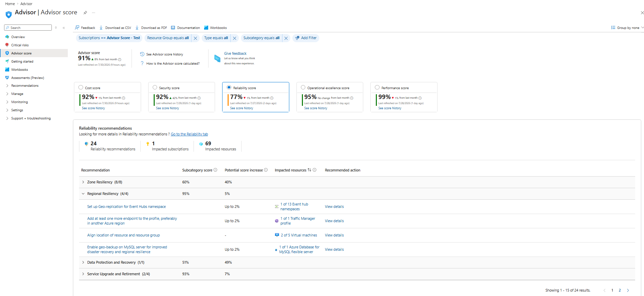Screen dimensions: 644x296
Task: Close the Advisor blade with the X
Action: pos(642,13)
